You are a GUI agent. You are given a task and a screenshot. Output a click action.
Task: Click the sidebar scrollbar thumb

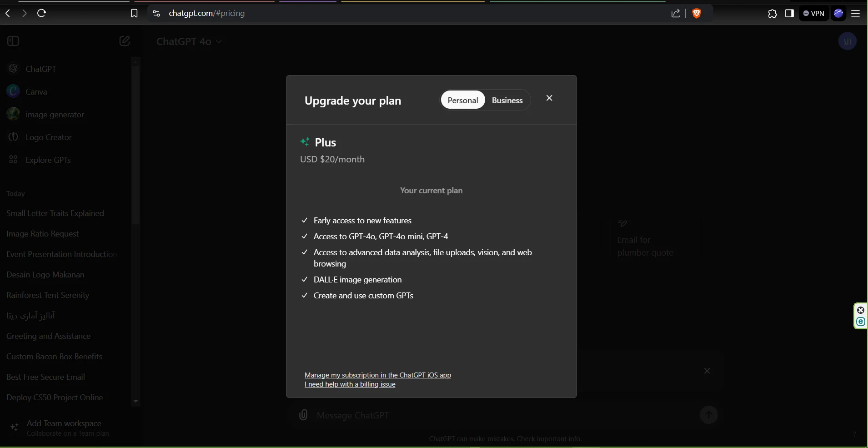click(x=135, y=145)
